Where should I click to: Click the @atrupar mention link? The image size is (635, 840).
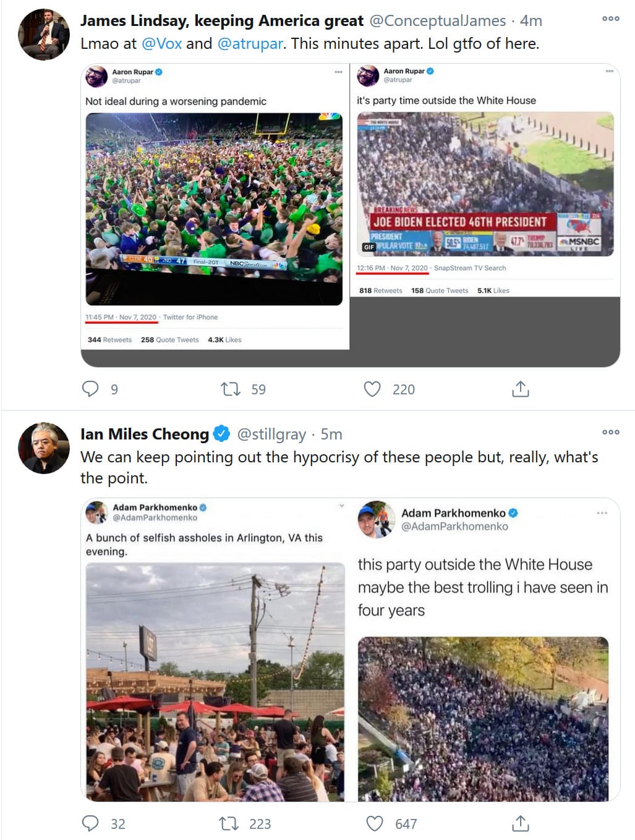250,44
